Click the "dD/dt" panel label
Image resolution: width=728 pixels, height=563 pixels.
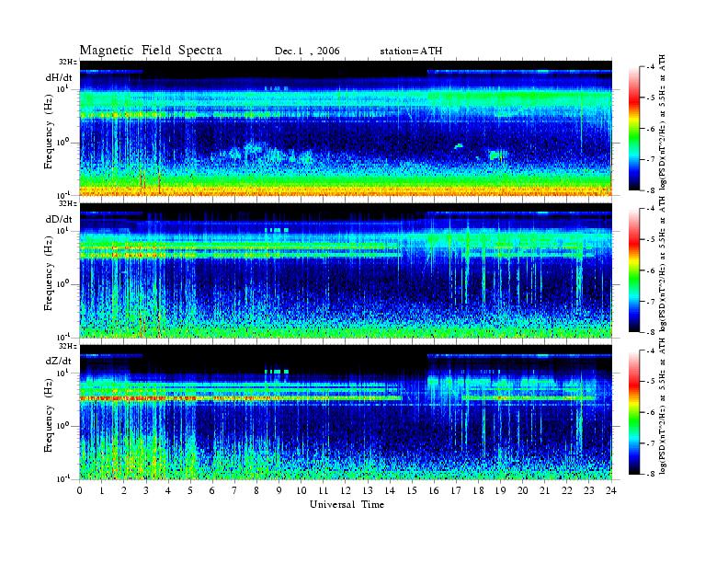59,219
